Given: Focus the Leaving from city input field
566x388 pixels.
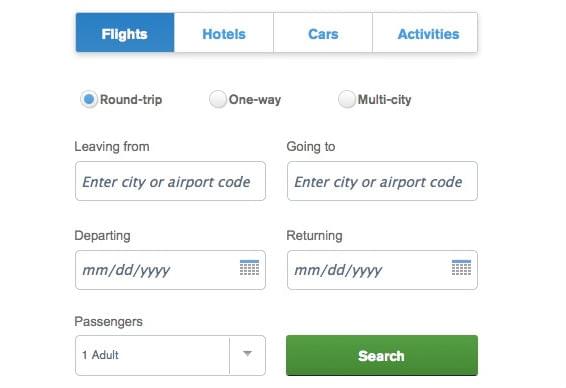Looking at the screenshot, I should (x=170, y=181).
